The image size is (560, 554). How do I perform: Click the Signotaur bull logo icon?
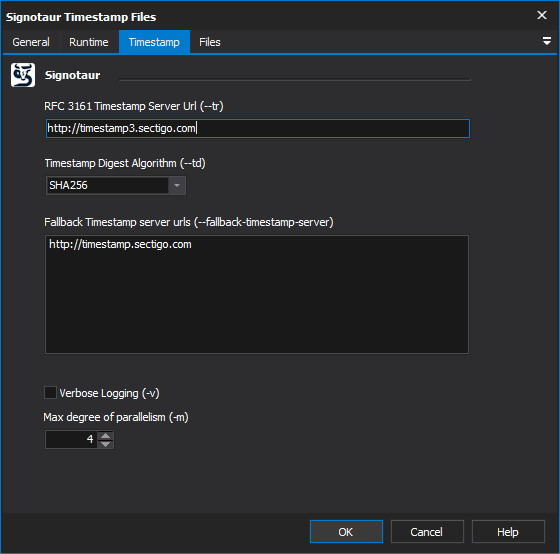click(x=23, y=75)
